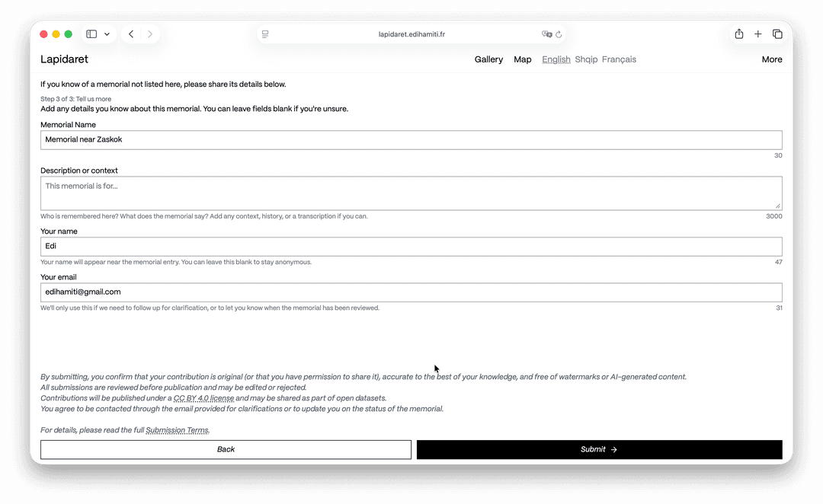Show the tab overview icon
Viewport: 823px width, 504px height.
point(778,33)
